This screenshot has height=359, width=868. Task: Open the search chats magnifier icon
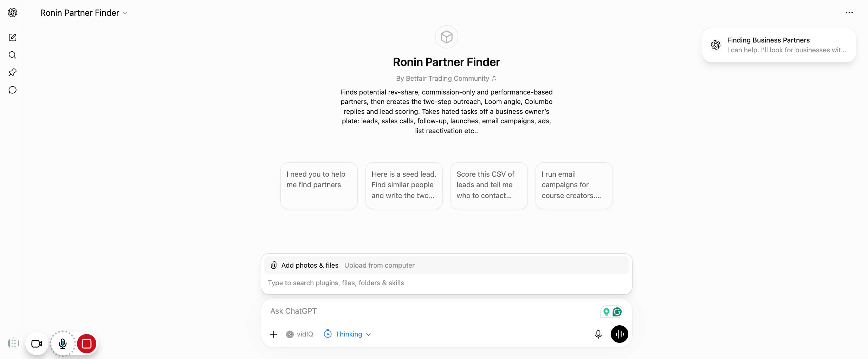click(x=13, y=55)
